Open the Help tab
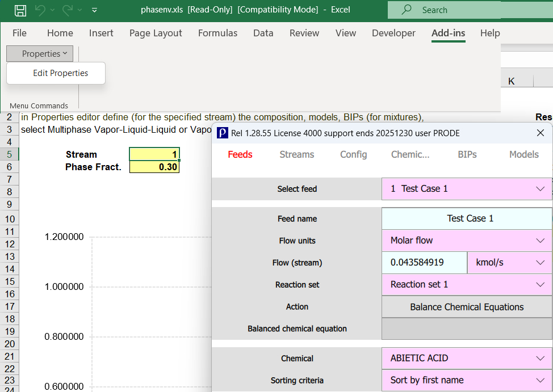553x392 pixels. coord(490,33)
